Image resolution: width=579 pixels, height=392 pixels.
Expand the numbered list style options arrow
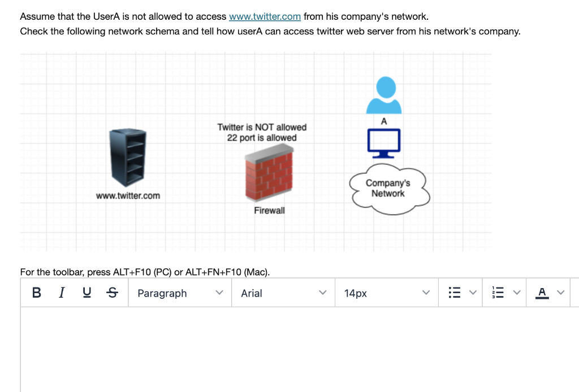click(x=517, y=293)
